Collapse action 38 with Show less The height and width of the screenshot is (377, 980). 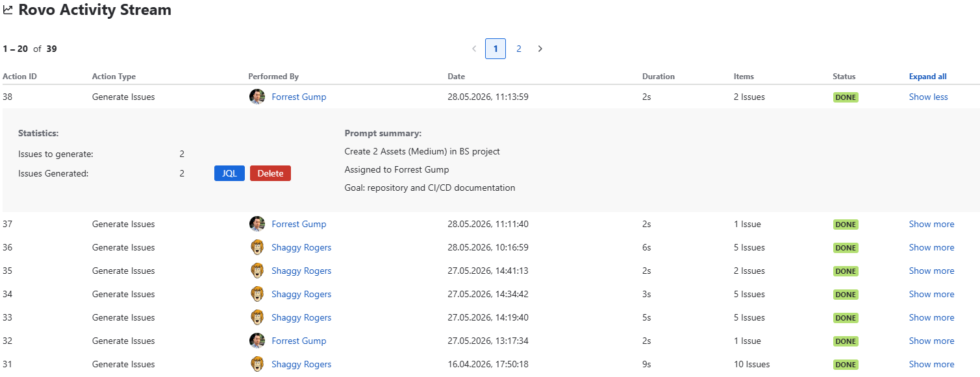928,97
